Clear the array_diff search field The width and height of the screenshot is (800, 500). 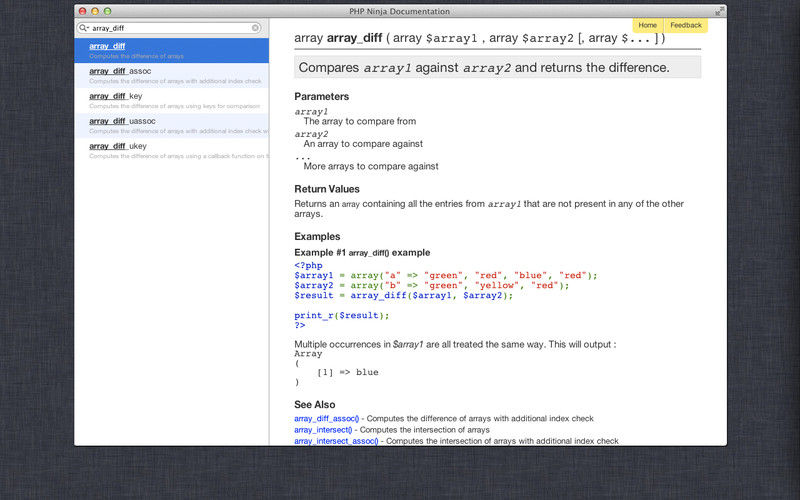255,28
